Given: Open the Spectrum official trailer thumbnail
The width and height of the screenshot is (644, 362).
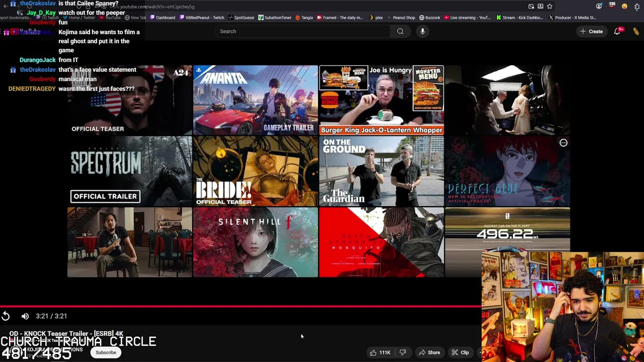Looking at the screenshot, I should pos(130,171).
